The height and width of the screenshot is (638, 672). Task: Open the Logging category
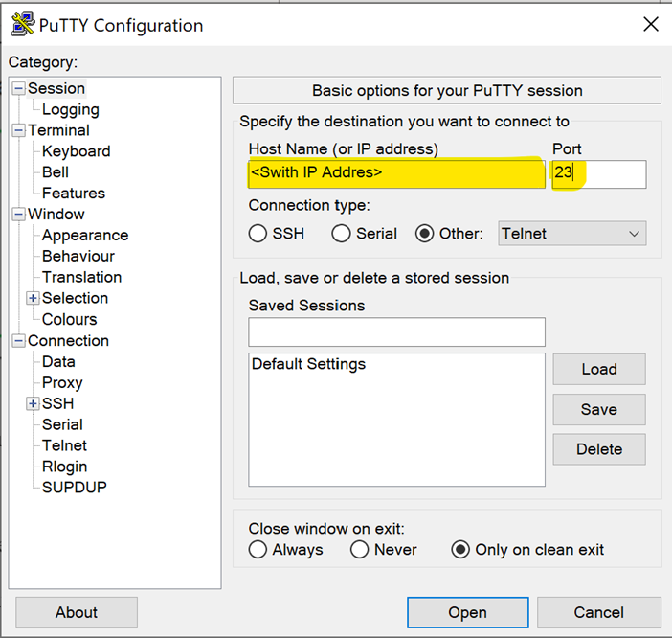pos(70,109)
